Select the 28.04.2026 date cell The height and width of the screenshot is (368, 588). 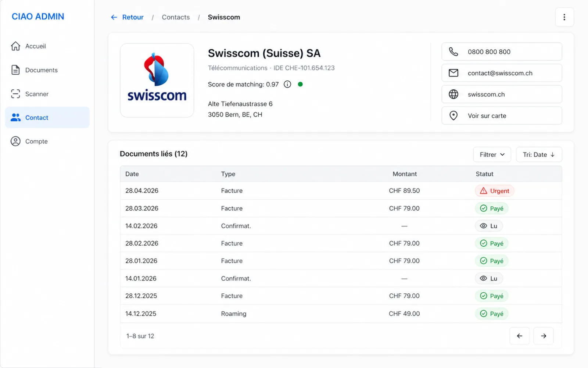pyautogui.click(x=142, y=191)
